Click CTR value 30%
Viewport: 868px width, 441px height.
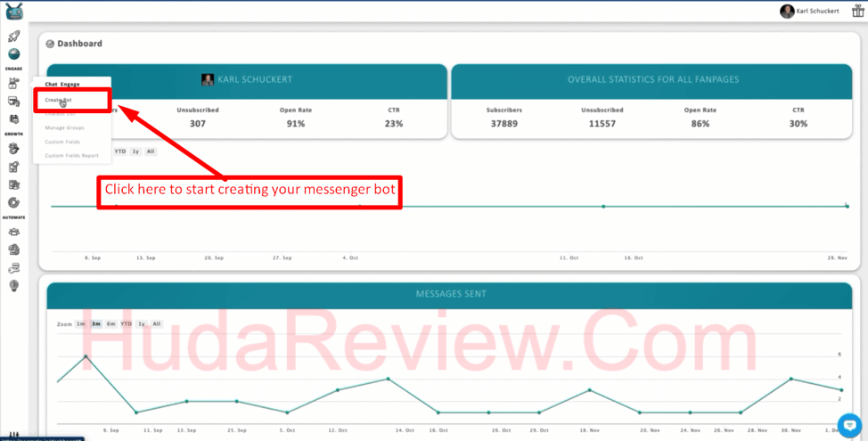798,124
